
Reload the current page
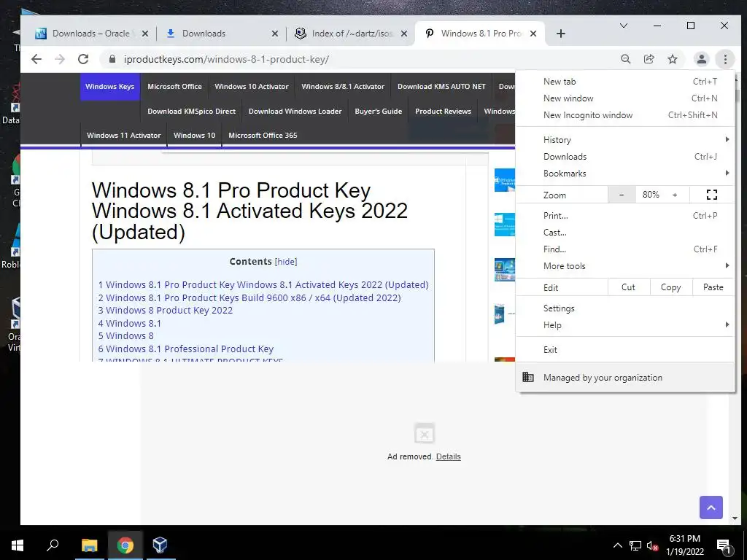coord(83,59)
